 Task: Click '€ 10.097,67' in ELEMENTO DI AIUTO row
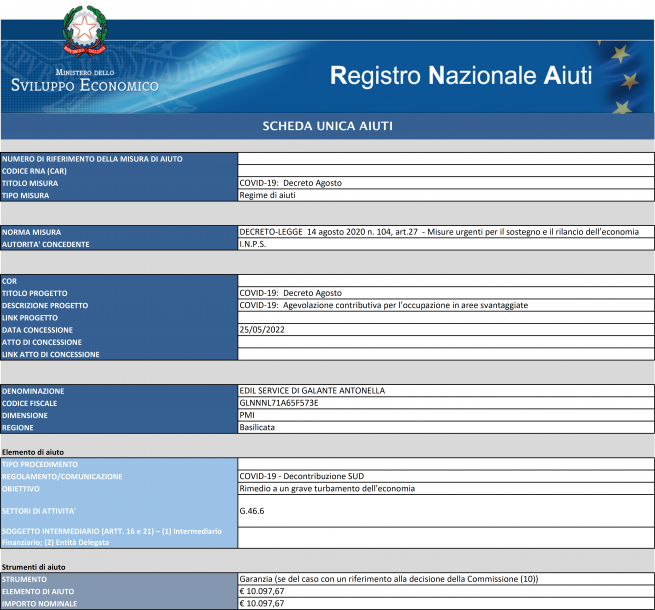[262, 591]
